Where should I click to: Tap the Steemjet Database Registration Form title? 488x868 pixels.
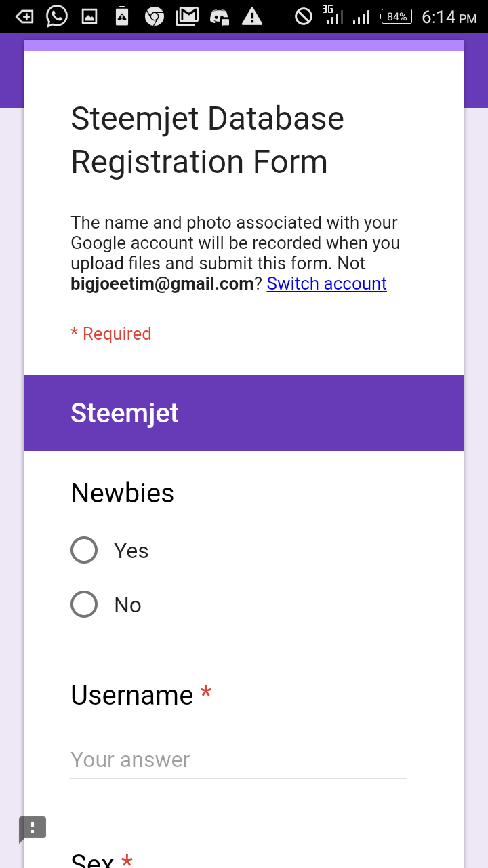(207, 140)
